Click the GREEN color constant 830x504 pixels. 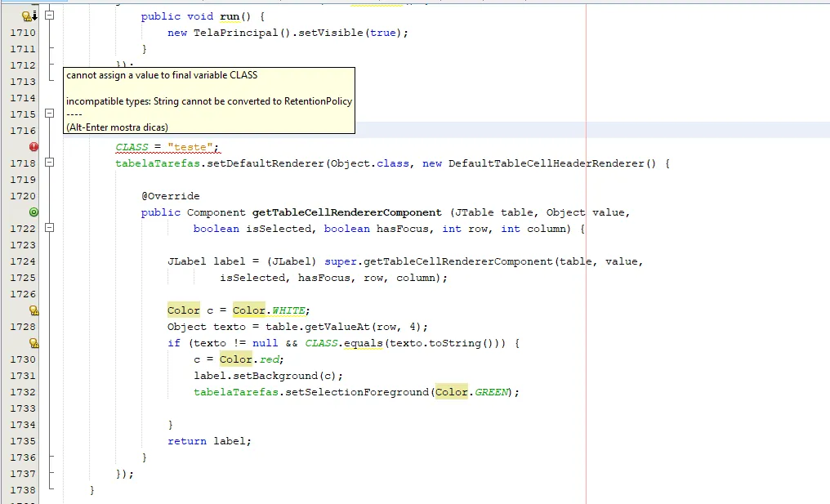click(491, 392)
